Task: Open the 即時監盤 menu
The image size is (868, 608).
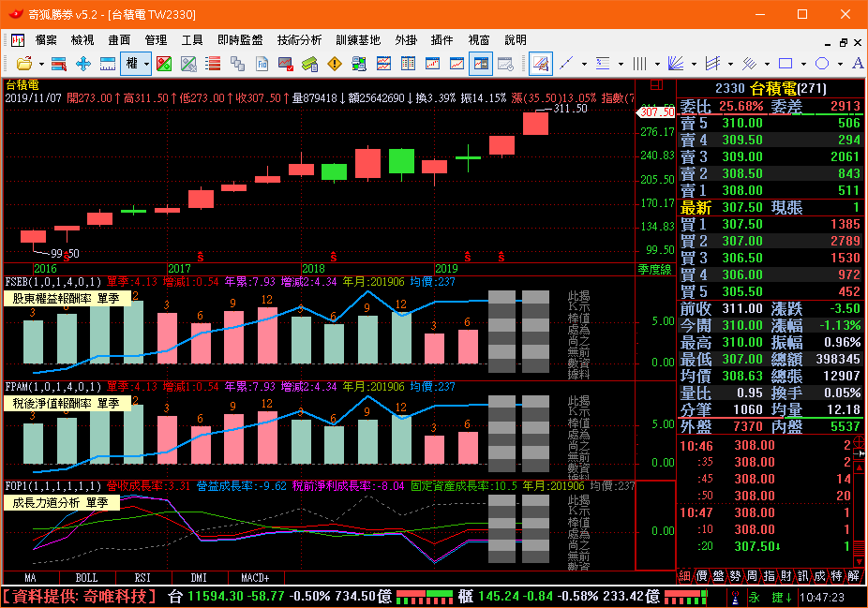Action: click(x=240, y=40)
